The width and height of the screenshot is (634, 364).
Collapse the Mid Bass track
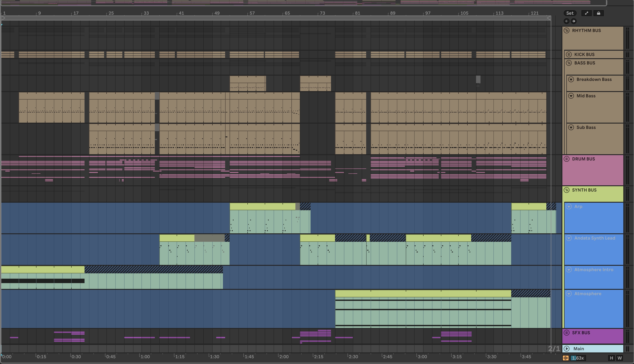pyautogui.click(x=571, y=96)
